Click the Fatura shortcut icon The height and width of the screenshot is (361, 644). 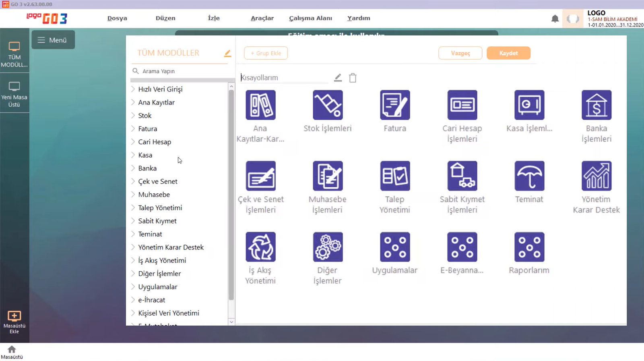click(x=395, y=105)
